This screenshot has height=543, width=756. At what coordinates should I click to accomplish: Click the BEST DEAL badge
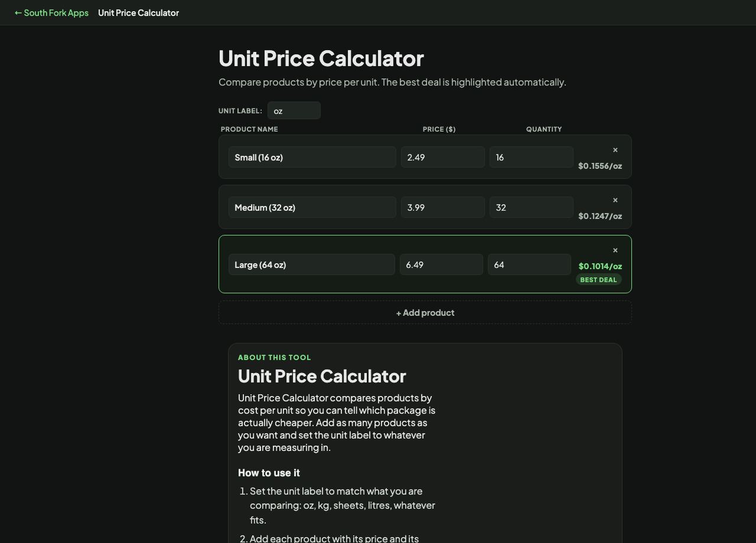click(598, 280)
